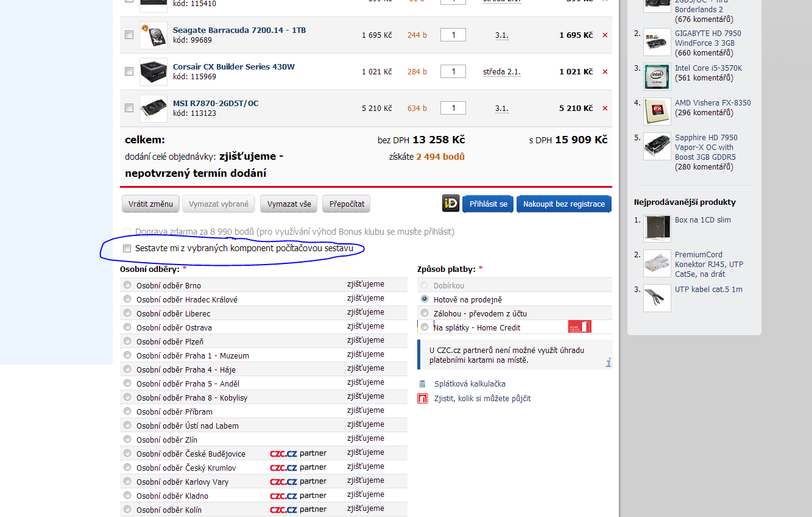This screenshot has height=517, width=812.
Task: Remove MSI R7870 with red X
Action: [605, 109]
